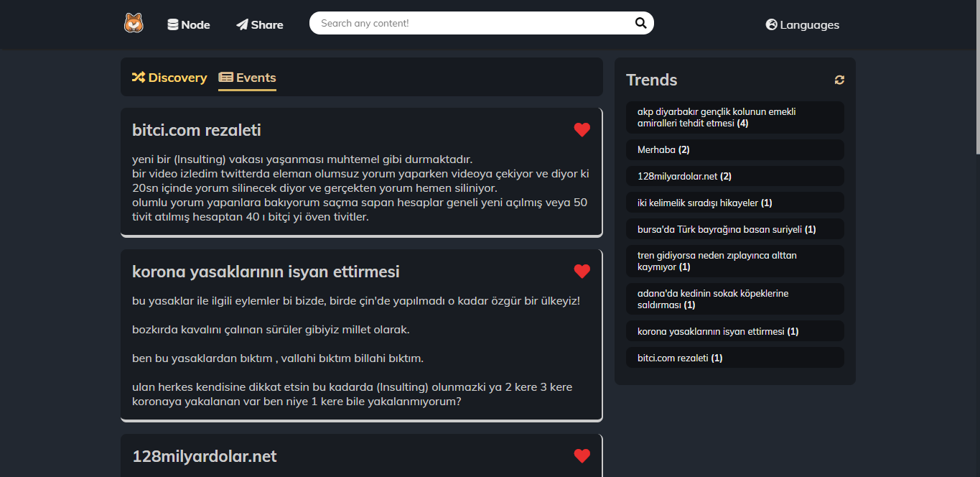The image size is (980, 477).
Task: Open the Languages dropdown
Action: (x=802, y=24)
